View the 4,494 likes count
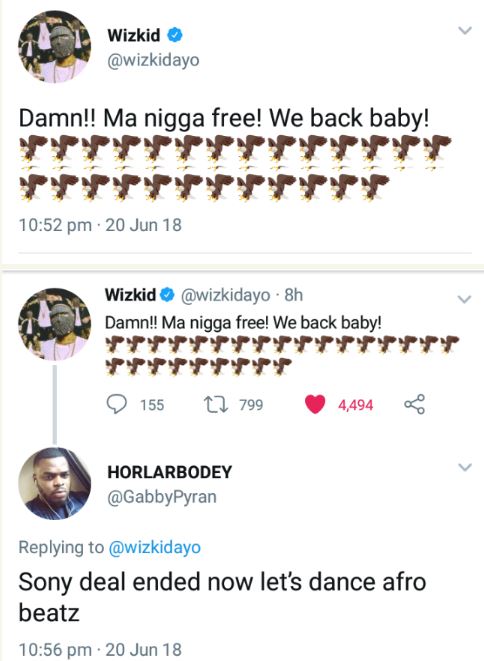 pos(355,405)
